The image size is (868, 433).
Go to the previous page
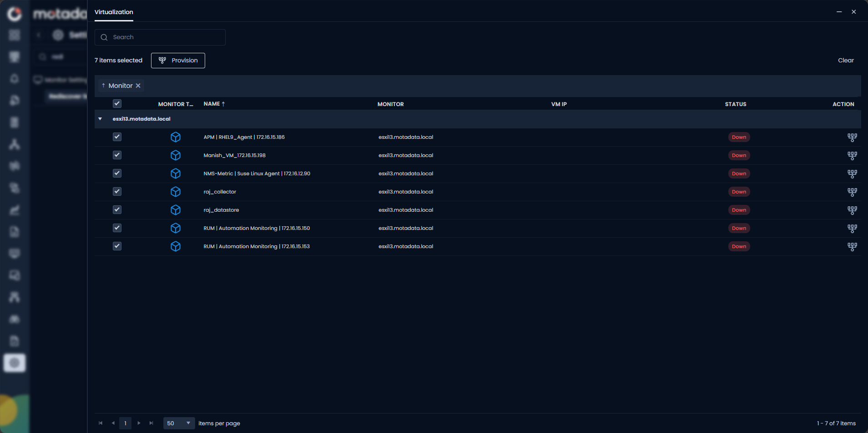[x=113, y=423]
